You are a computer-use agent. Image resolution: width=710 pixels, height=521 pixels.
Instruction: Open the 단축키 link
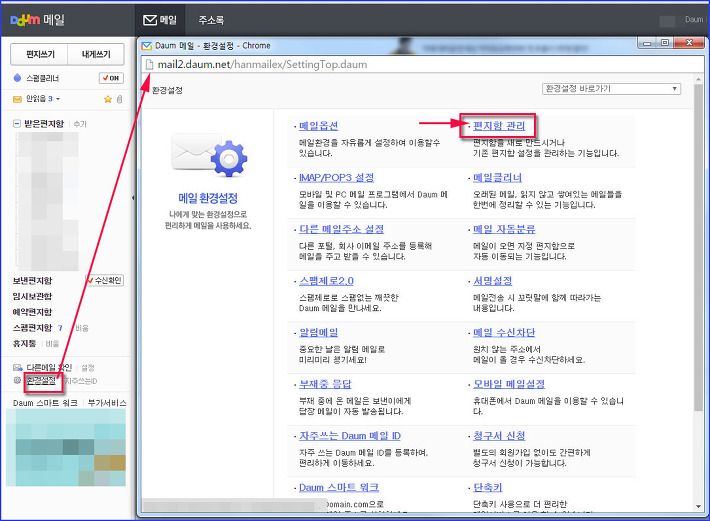(488, 487)
